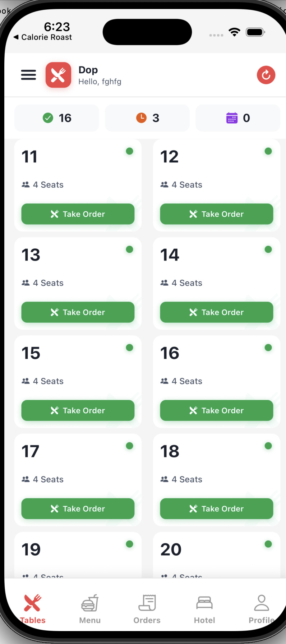Tap the red refresh icon
286x644 pixels.
266,75
